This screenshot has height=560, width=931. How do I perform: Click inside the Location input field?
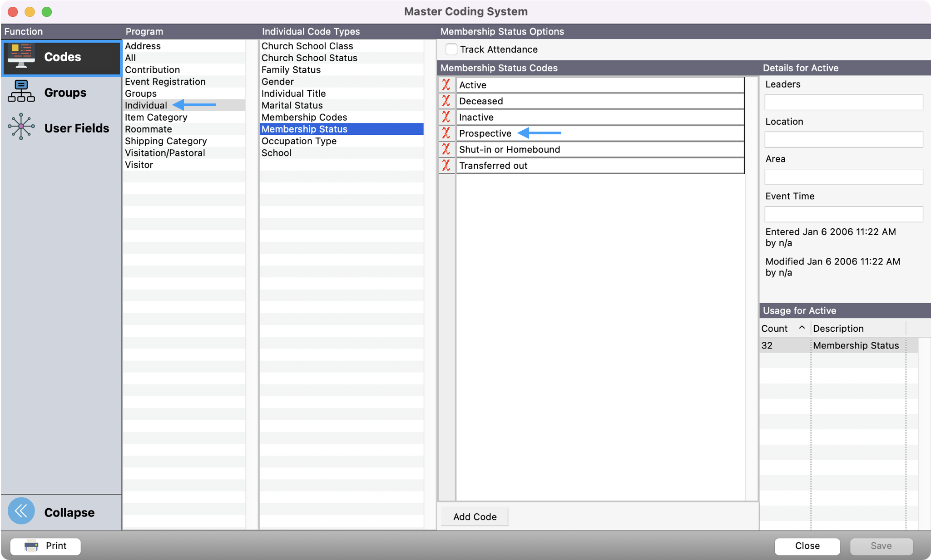(843, 139)
